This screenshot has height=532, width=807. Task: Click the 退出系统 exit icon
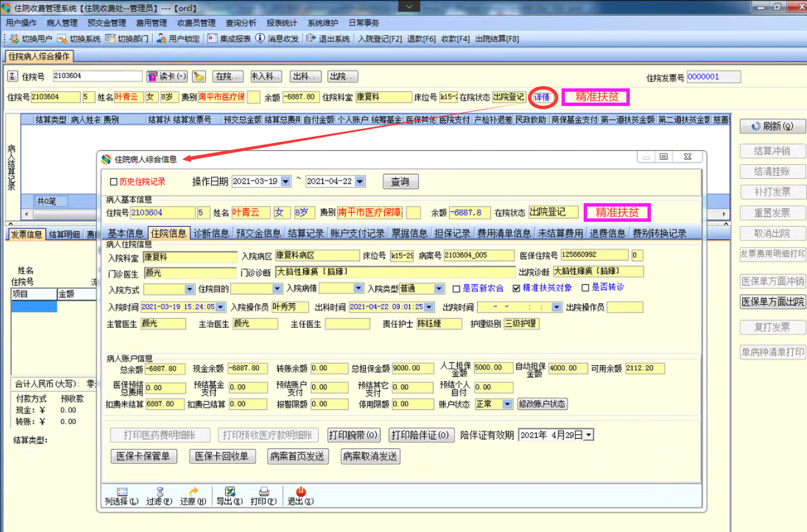click(311, 39)
